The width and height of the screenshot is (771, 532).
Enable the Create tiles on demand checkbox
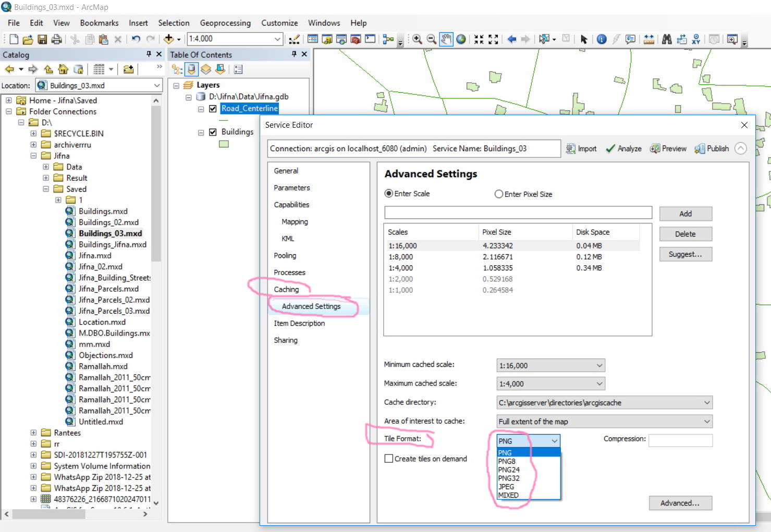pyautogui.click(x=389, y=459)
